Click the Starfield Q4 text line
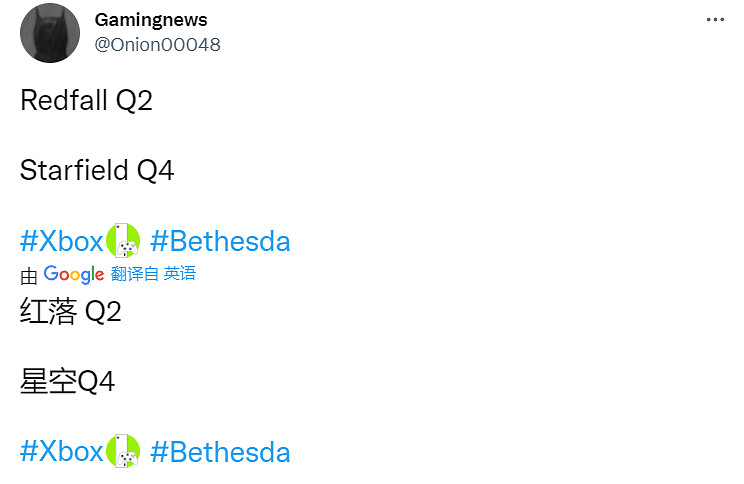Image resolution: width=744 pixels, height=484 pixels. point(97,171)
